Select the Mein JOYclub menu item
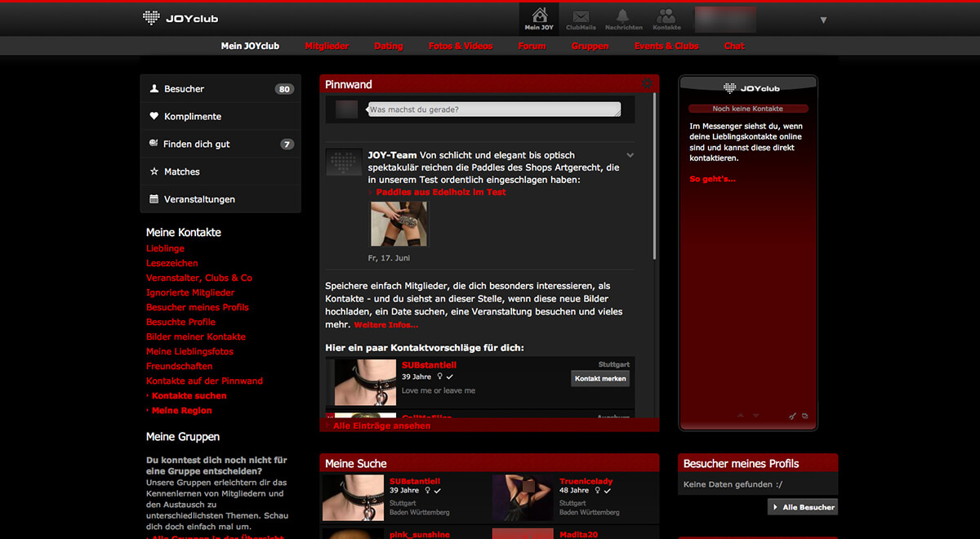This screenshot has width=980, height=539. coord(250,46)
